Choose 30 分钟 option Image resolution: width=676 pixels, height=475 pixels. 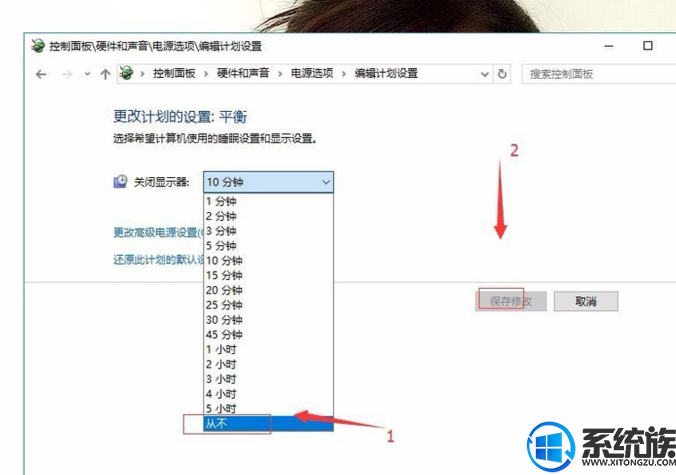click(268, 319)
